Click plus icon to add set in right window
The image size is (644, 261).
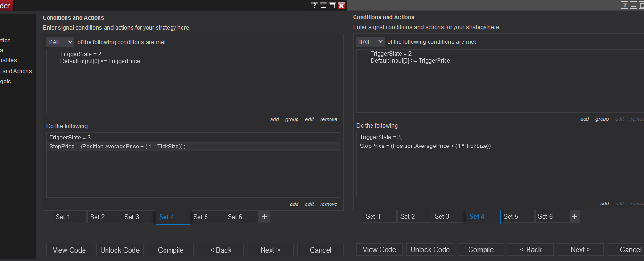[x=575, y=216]
